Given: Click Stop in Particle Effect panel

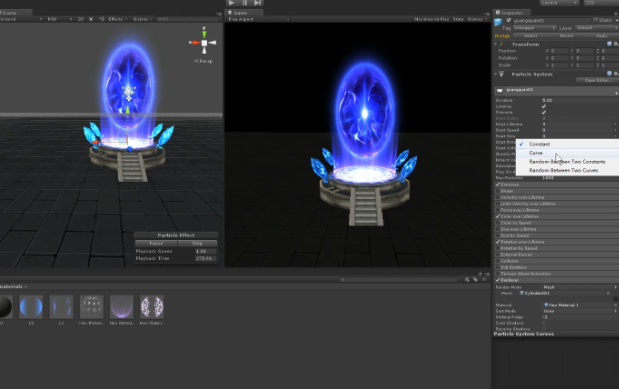Looking at the screenshot, I should coord(197,243).
